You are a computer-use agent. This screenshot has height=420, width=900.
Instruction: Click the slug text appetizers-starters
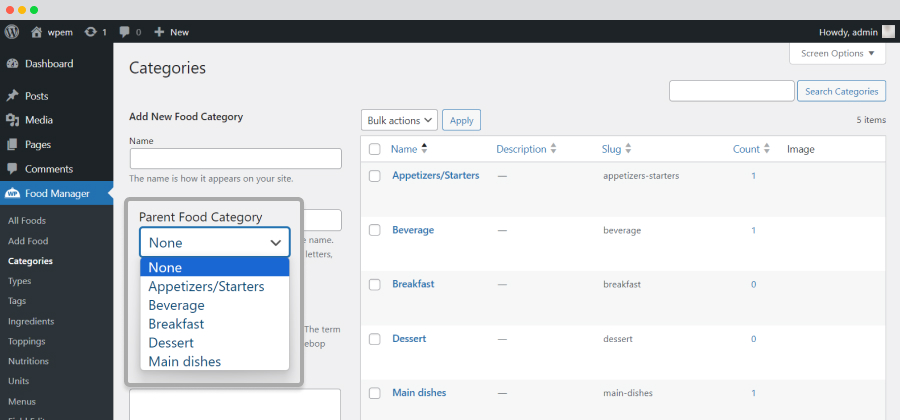pos(641,176)
